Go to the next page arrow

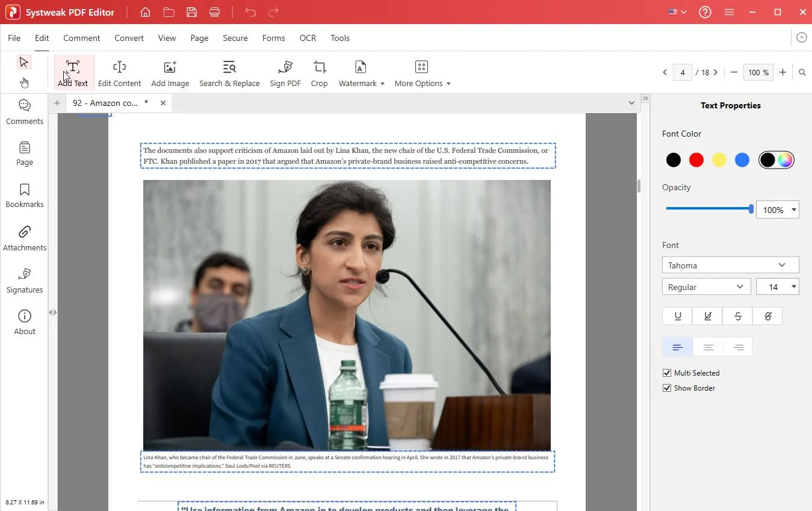(x=716, y=72)
